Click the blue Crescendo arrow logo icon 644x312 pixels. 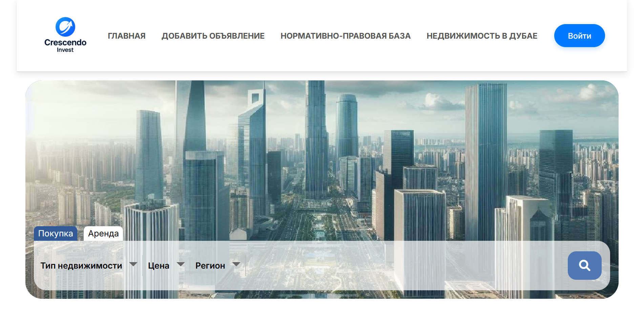point(65,27)
